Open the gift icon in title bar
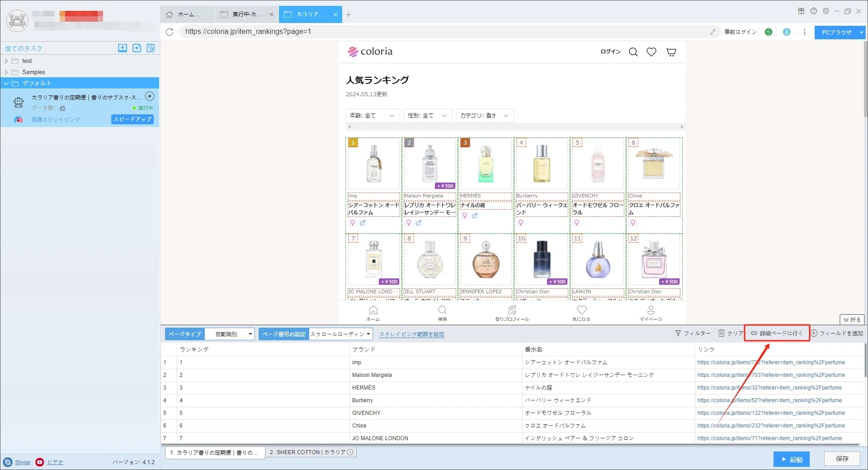This screenshot has width=868, height=470. (801, 11)
